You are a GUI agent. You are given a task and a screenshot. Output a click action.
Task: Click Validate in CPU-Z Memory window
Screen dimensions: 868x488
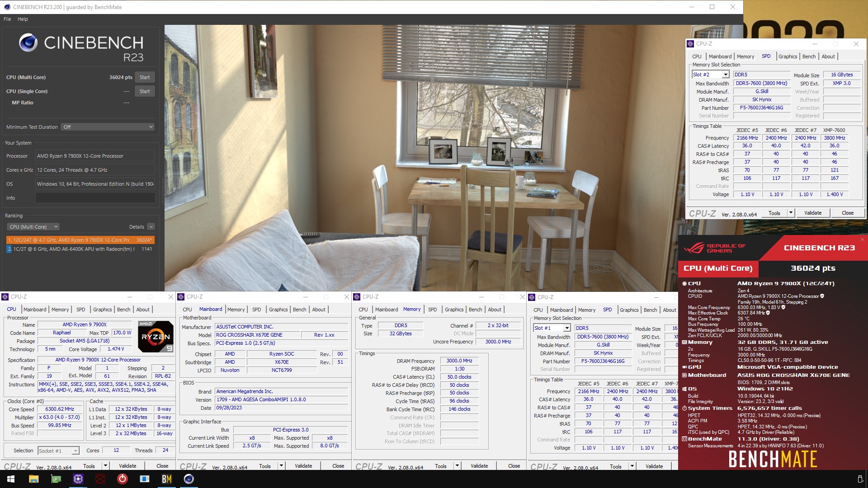pyautogui.click(x=479, y=466)
